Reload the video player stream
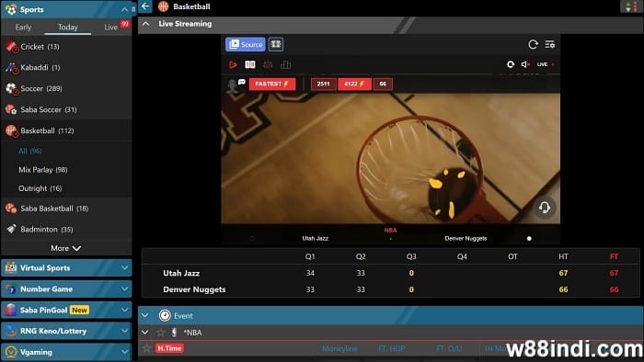Screen dimensions: 644x362 [510, 64]
